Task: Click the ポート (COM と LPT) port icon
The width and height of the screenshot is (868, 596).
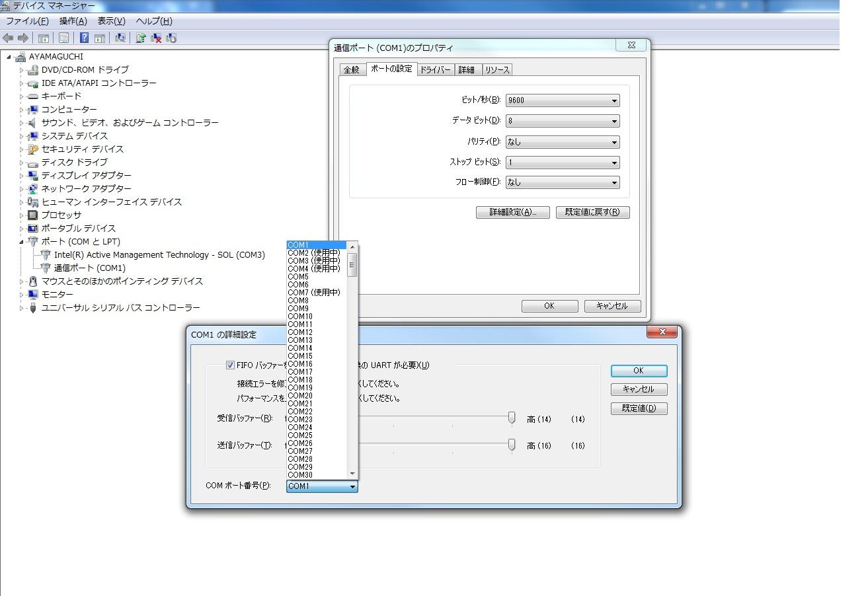Action: coord(33,242)
